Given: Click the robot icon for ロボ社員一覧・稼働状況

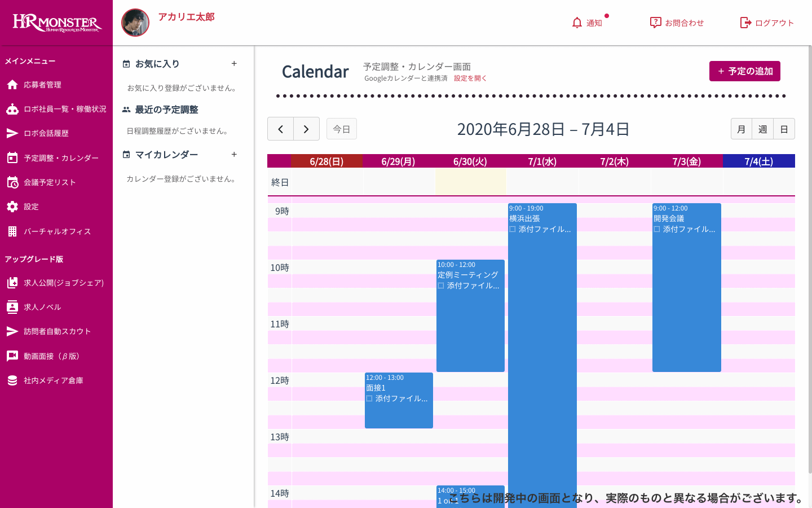Looking at the screenshot, I should click(12, 109).
